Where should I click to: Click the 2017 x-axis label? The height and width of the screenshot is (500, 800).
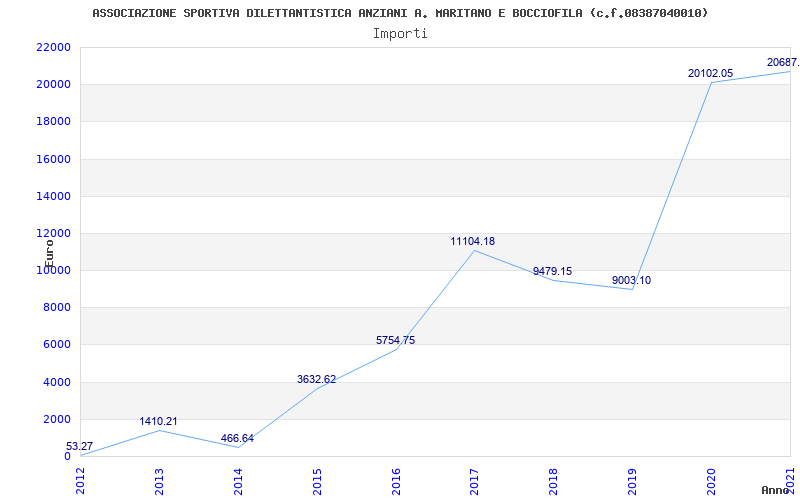click(474, 481)
